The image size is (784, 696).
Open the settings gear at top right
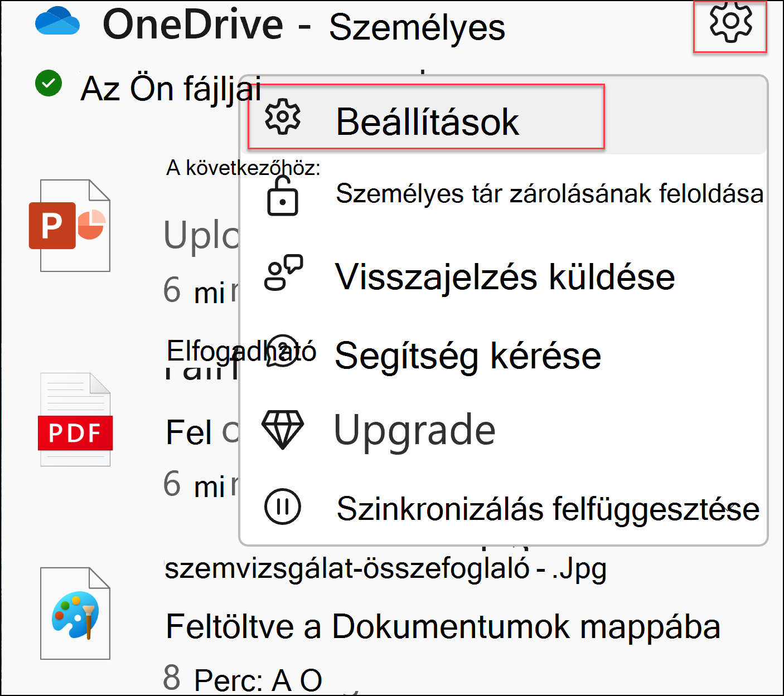[730, 22]
